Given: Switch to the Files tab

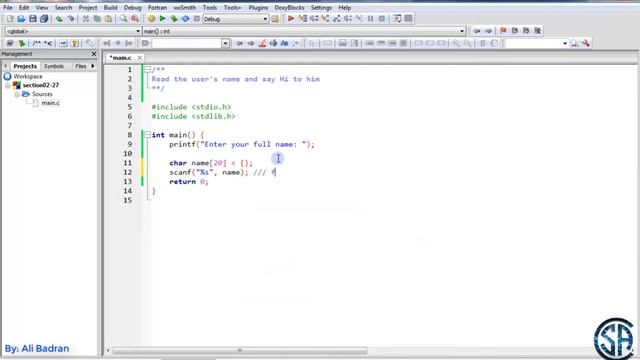Looking at the screenshot, I should tap(81, 66).
